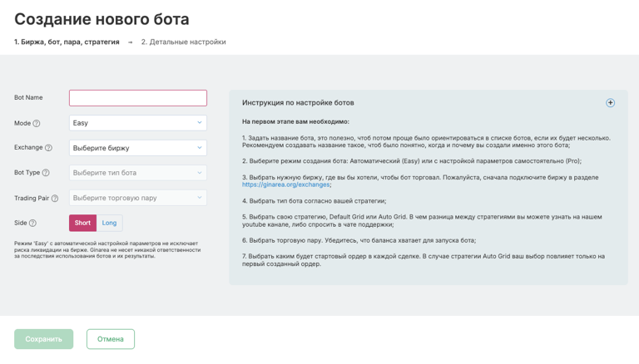Screen dimensions: 639x364
Task: Open the Mode dropdown showing Easy
Action: pyautogui.click(x=138, y=123)
